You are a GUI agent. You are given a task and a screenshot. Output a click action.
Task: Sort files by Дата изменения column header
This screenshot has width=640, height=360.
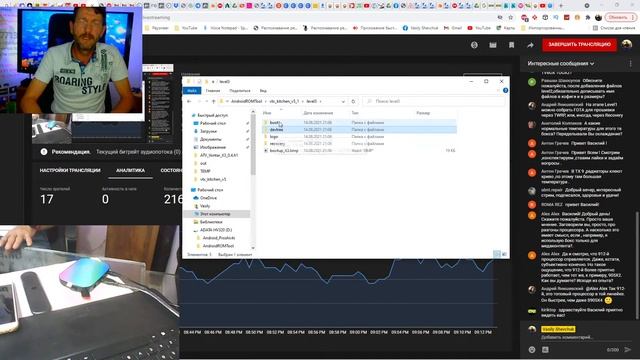tap(318, 113)
